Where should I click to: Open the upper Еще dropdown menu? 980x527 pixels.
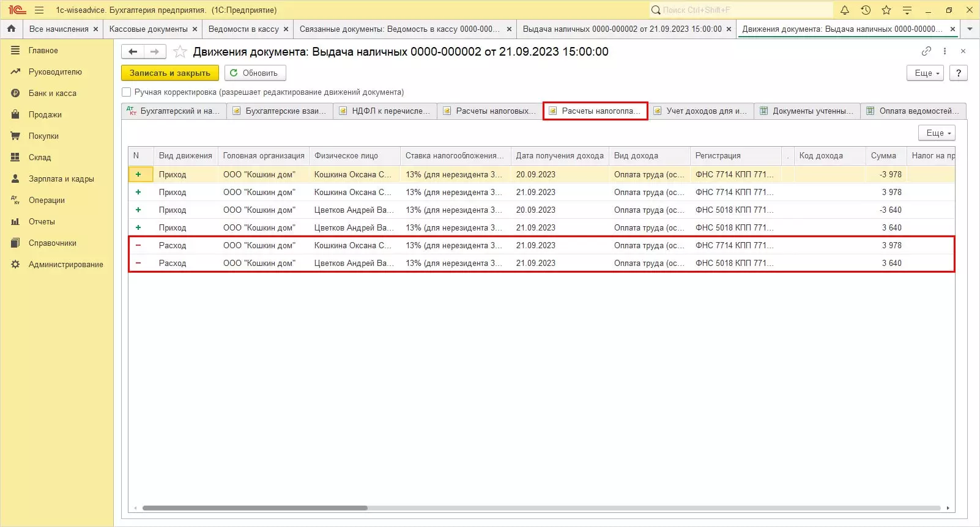pos(925,73)
